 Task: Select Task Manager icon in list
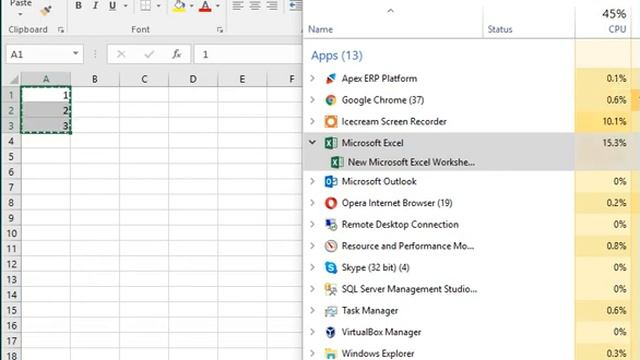[x=331, y=311]
